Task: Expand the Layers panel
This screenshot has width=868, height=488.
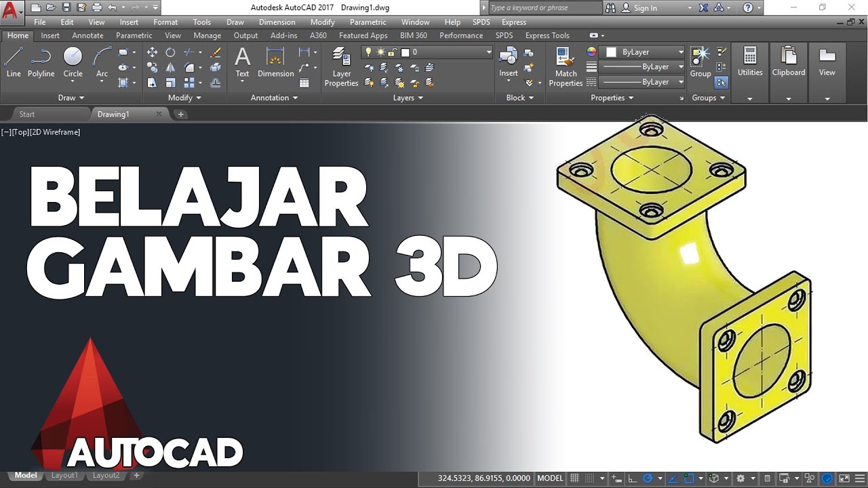Action: [x=408, y=98]
